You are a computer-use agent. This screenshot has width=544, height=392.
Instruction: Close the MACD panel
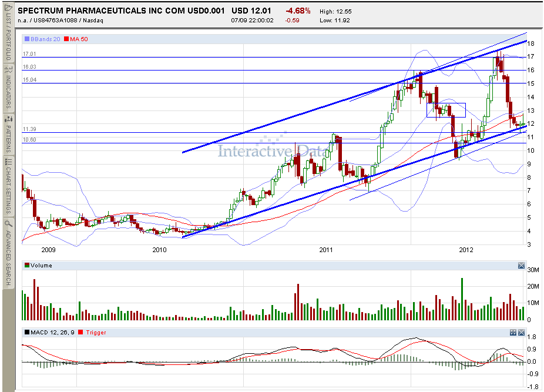[521, 333]
